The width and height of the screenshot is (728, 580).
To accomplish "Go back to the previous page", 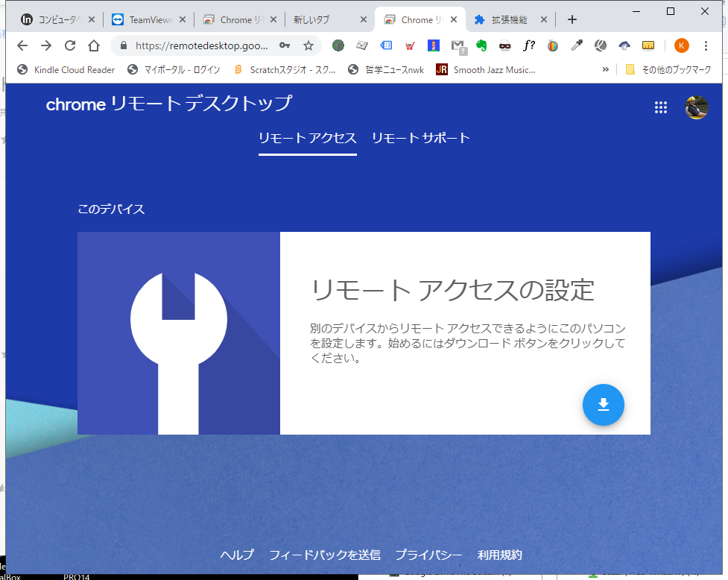I will tap(22, 45).
